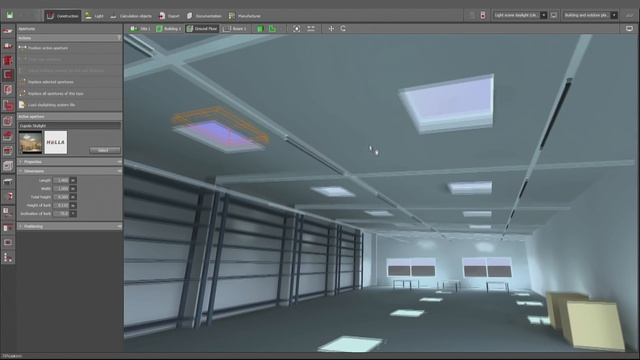
Task: Click the second green view icon after Room 1
Action: pyautogui.click(x=272, y=29)
